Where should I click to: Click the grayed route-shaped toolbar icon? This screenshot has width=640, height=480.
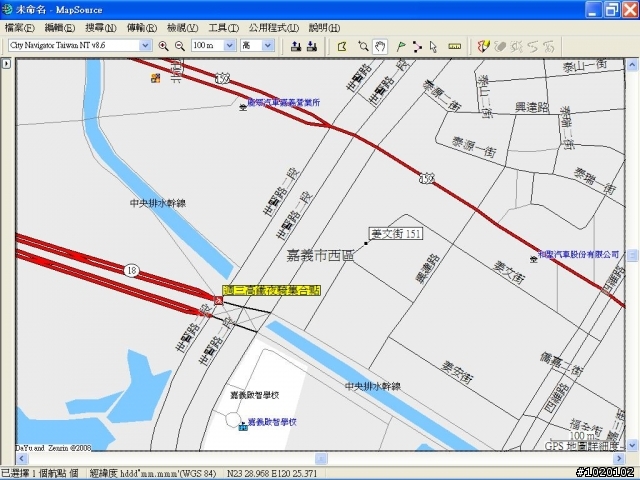(516, 46)
